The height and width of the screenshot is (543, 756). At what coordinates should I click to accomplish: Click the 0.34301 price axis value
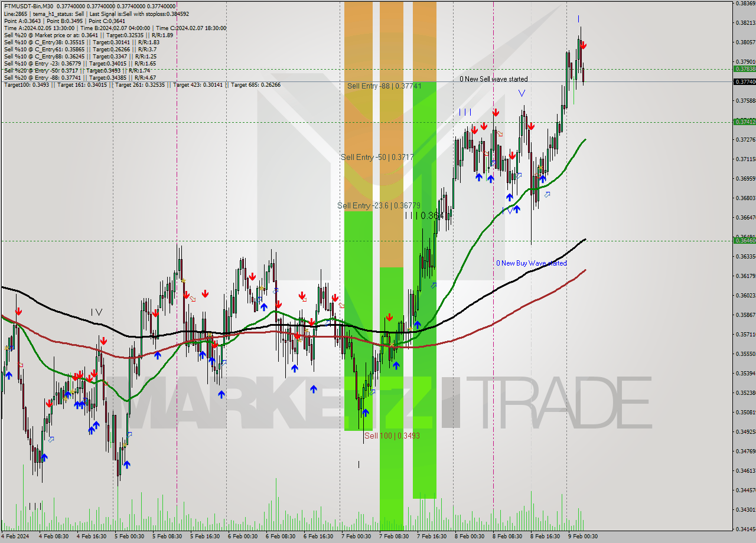(745, 510)
